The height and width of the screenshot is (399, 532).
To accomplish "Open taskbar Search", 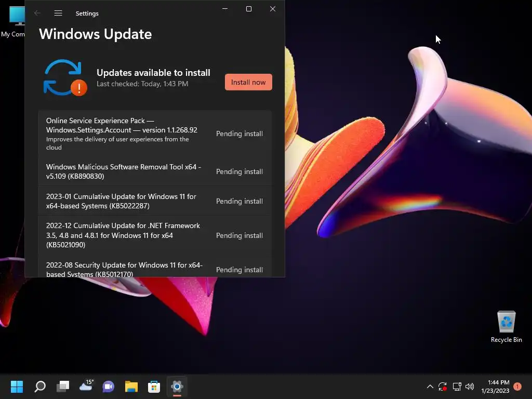I will [40, 387].
